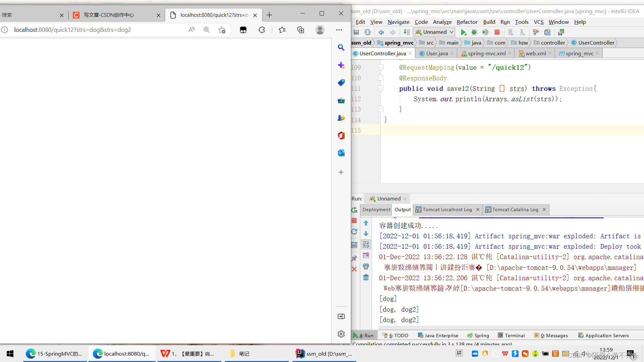The width and height of the screenshot is (644, 362).
Task: Rerun the server via the restart arrow icon
Action: tap(355, 231)
